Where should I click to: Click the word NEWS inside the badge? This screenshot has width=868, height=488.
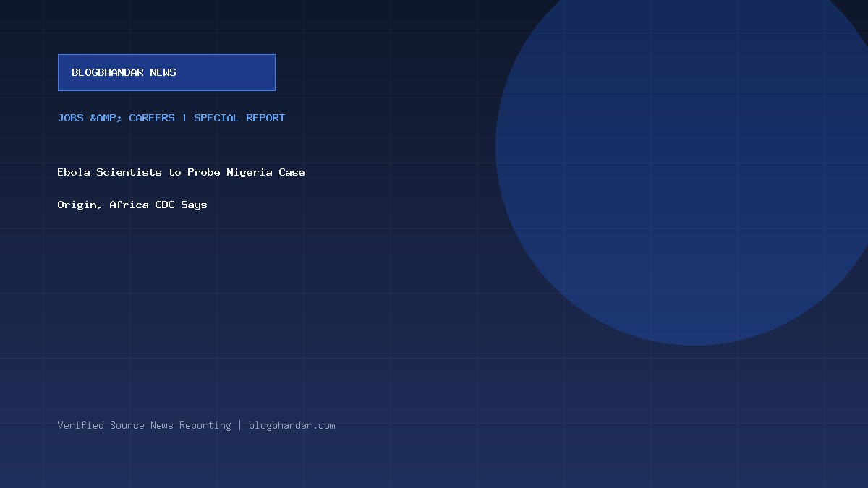coord(163,72)
